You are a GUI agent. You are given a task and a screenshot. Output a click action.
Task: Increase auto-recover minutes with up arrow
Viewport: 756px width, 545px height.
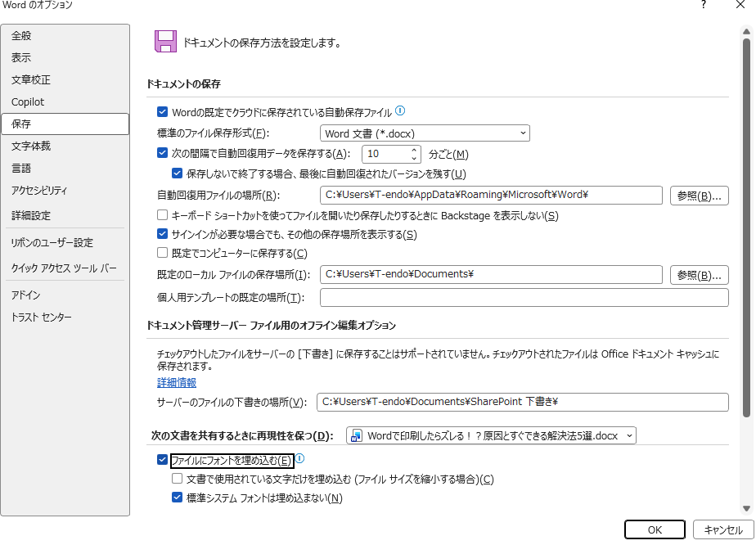click(x=415, y=150)
